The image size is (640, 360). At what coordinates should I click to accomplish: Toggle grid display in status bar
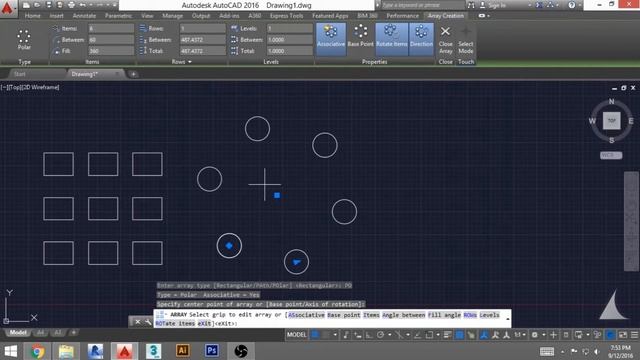click(315, 335)
